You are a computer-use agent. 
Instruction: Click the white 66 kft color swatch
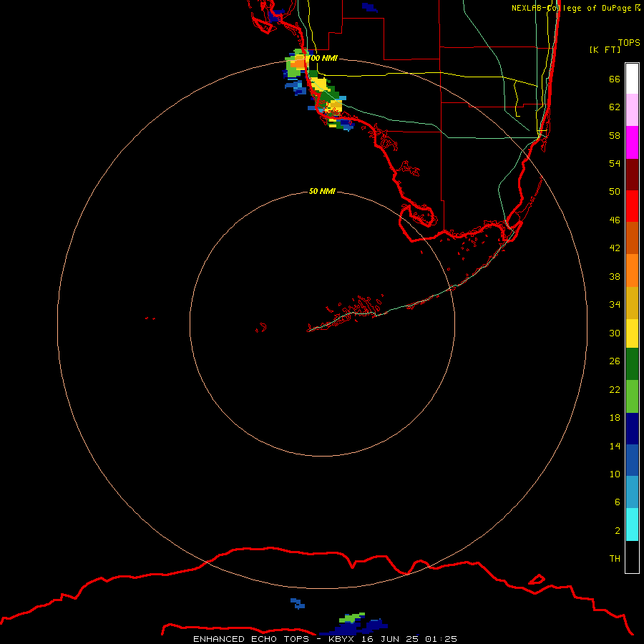[632, 79]
